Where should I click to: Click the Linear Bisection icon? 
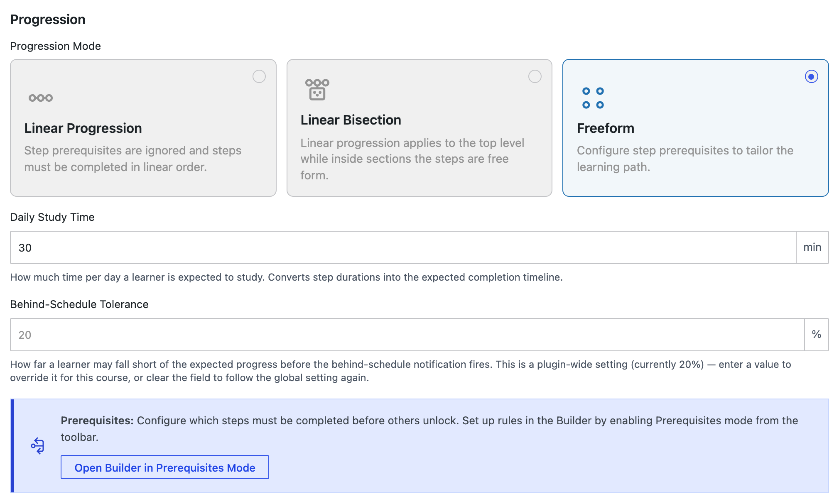click(x=317, y=90)
